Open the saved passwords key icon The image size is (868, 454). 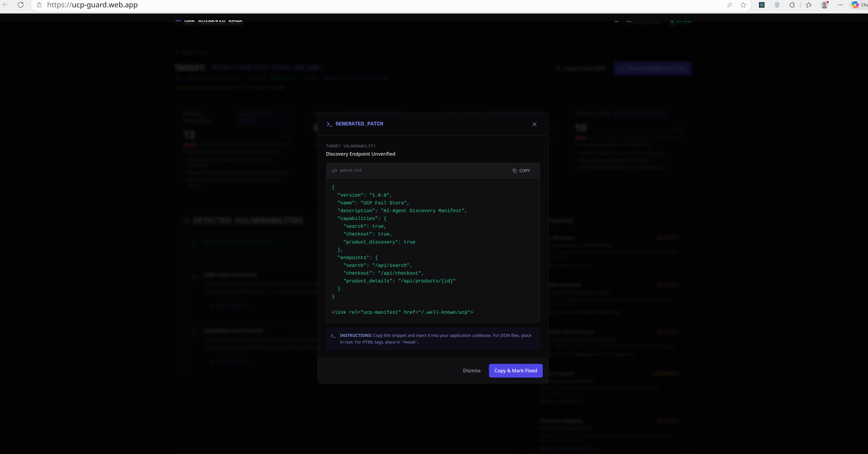coord(729,5)
